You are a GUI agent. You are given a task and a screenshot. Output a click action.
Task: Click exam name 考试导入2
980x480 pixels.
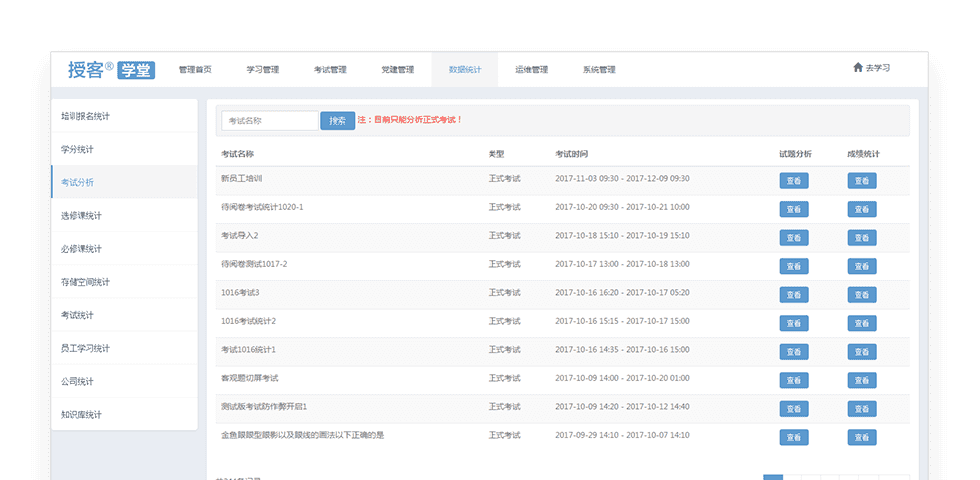240,235
